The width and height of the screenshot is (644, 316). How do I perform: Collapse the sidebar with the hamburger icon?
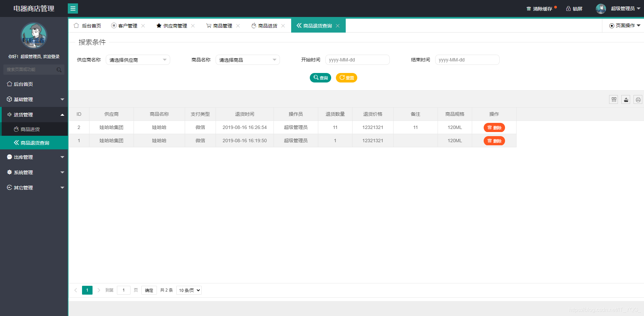click(x=73, y=8)
